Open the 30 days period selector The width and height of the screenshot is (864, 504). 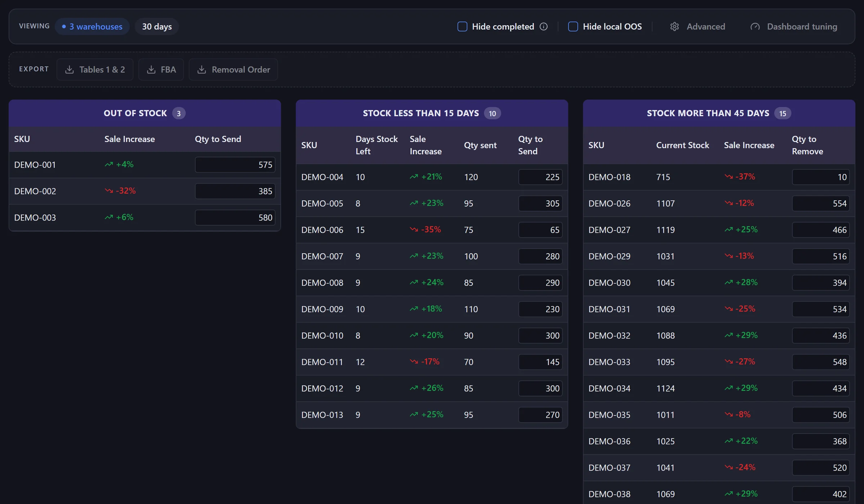pyautogui.click(x=157, y=27)
